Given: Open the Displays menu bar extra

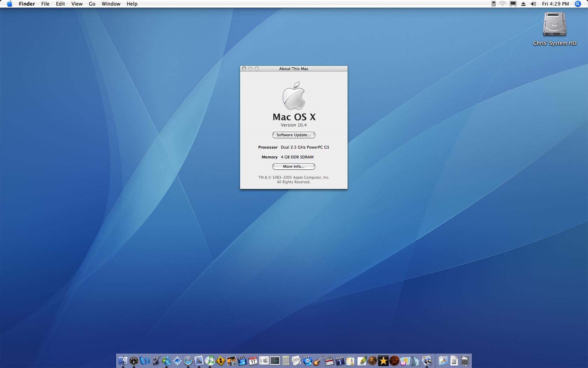Looking at the screenshot, I should coord(513,4).
